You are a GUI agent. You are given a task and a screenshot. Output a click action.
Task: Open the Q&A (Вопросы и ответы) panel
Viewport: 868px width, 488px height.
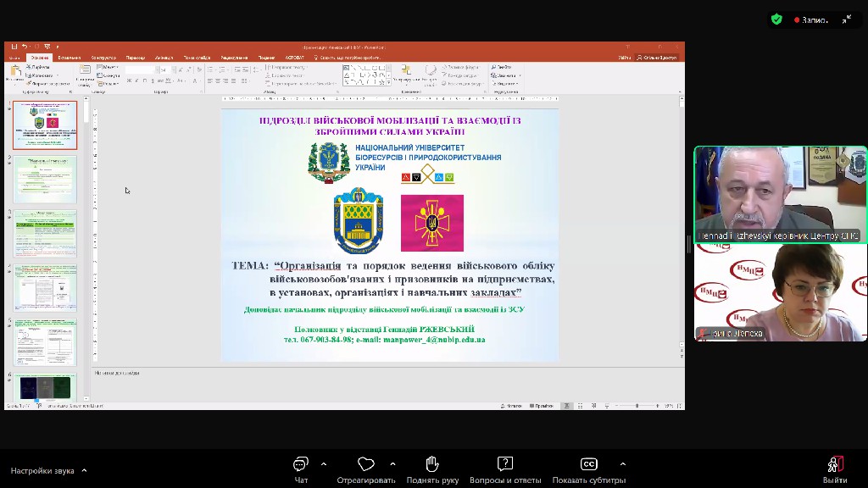[x=505, y=470]
